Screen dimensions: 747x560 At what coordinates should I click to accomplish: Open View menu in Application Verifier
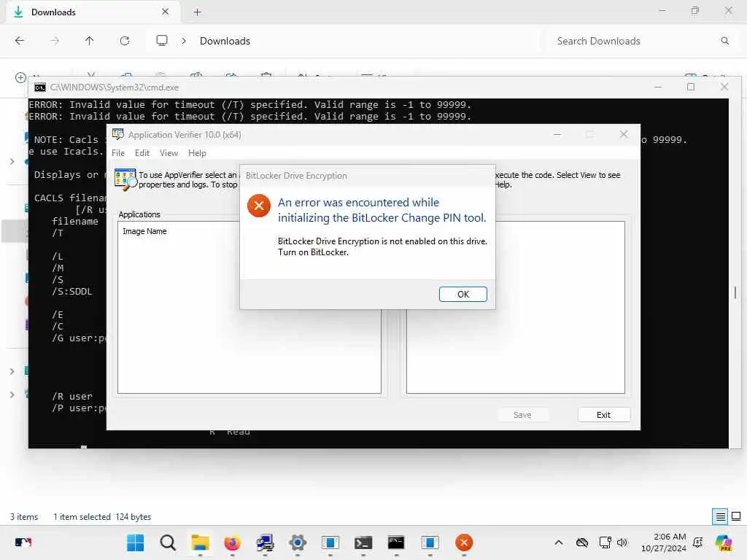pos(169,153)
